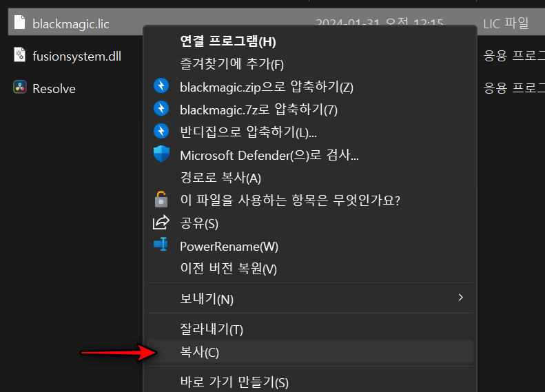Select the fusionsystem.dll file icon

pos(20,55)
